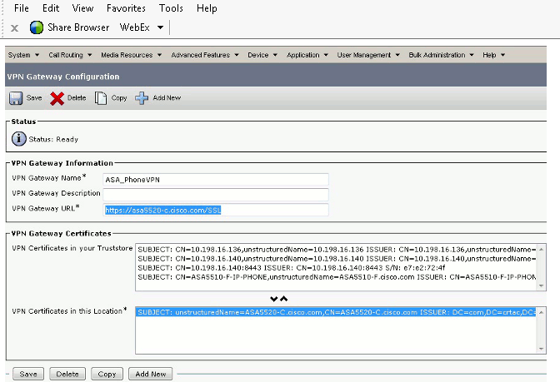Open the WebEx dropdown arrow
560x392 pixels.
pos(160,27)
